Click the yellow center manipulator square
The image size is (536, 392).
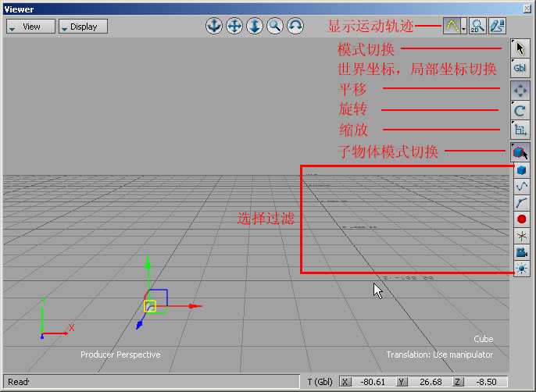click(x=150, y=306)
